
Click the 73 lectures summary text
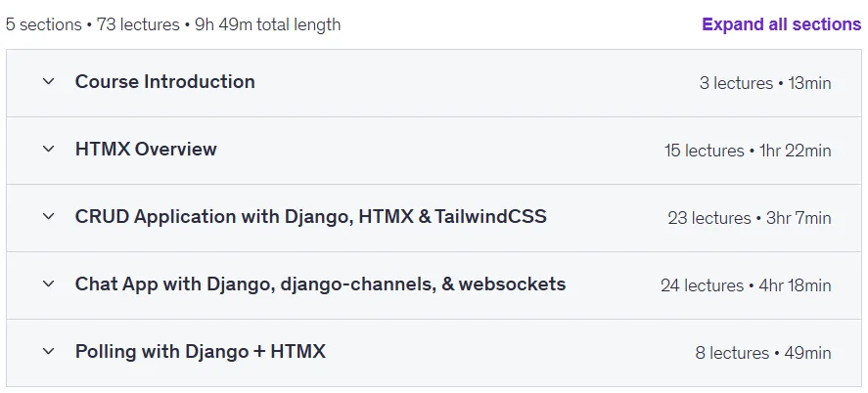(138, 24)
